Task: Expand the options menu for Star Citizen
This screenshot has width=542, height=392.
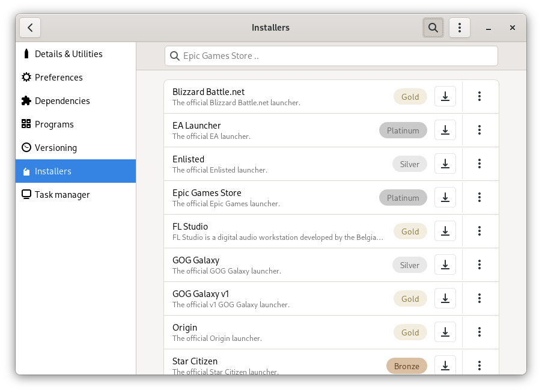Action: coord(480,365)
